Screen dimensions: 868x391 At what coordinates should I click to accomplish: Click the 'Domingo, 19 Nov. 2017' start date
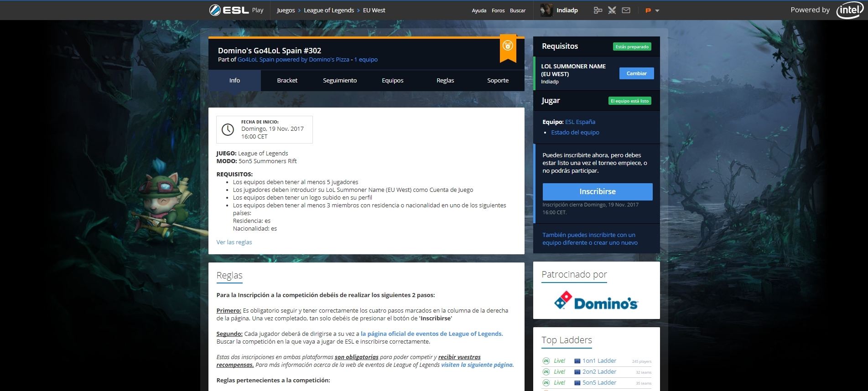[272, 129]
